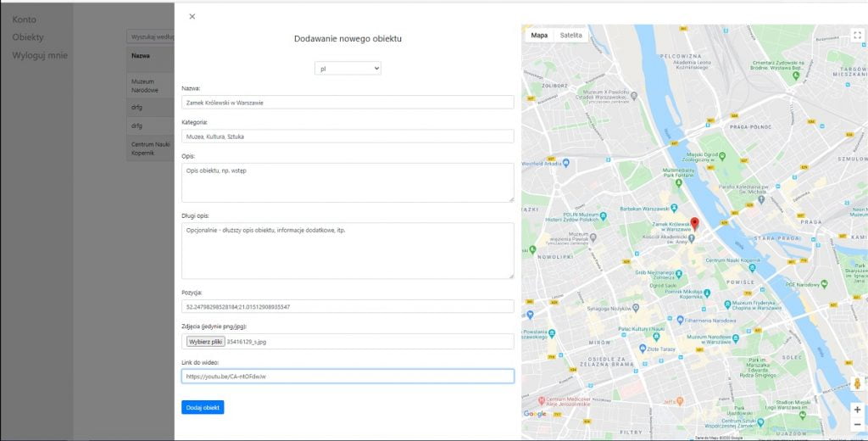
Task: Switch map to Satelita view
Action: point(570,36)
